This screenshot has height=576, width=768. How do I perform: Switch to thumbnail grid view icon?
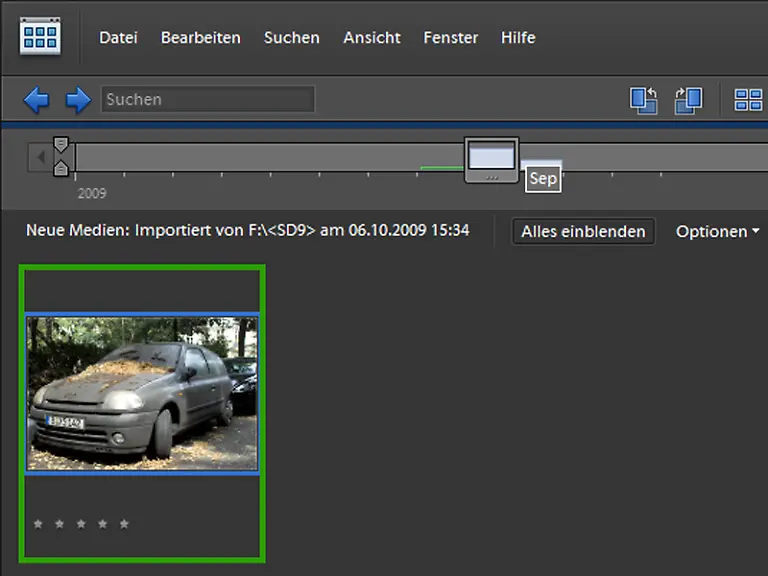(748, 100)
